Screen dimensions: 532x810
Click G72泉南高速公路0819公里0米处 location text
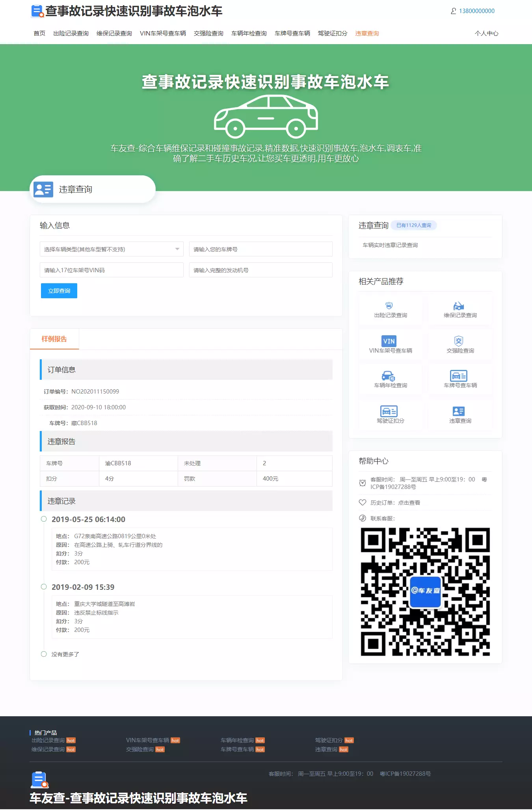pyautogui.click(x=115, y=536)
